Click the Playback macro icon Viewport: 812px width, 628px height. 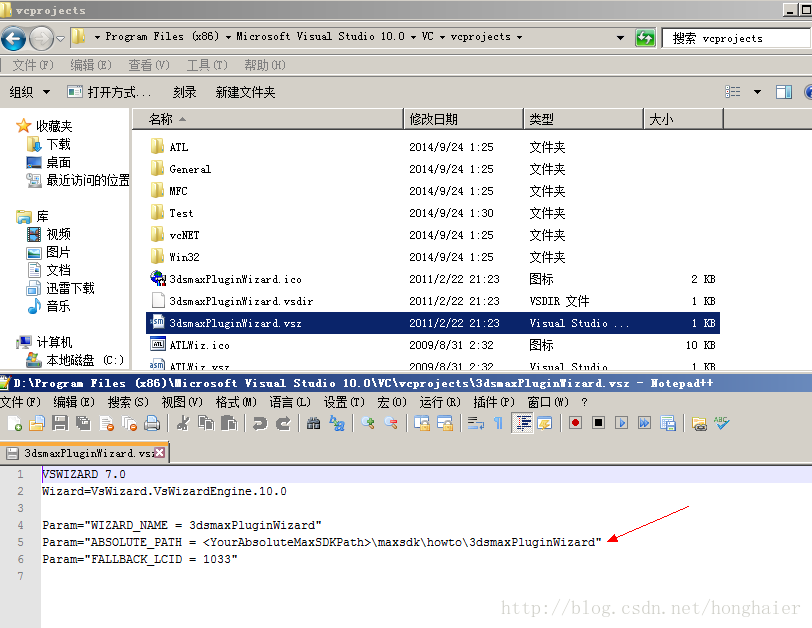621,423
